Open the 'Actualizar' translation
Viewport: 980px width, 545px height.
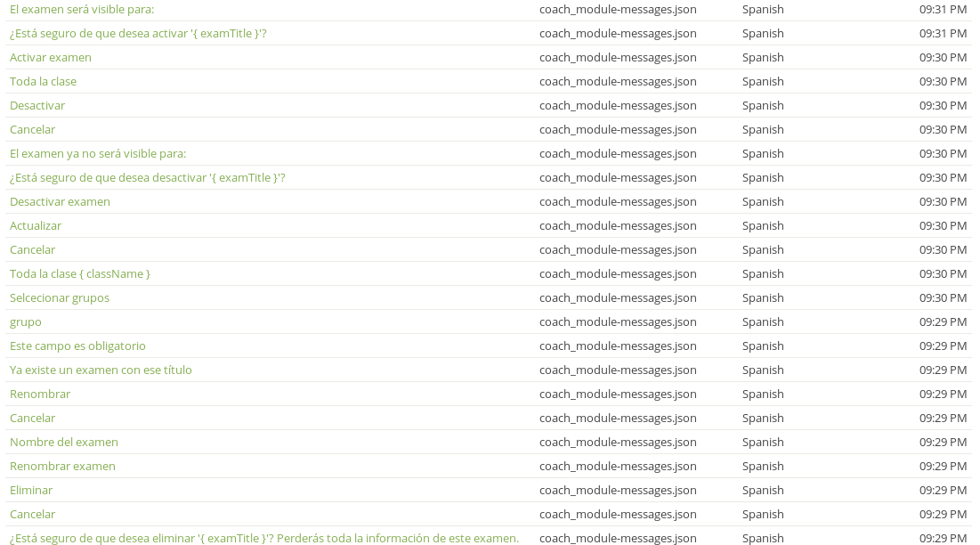[x=36, y=226]
